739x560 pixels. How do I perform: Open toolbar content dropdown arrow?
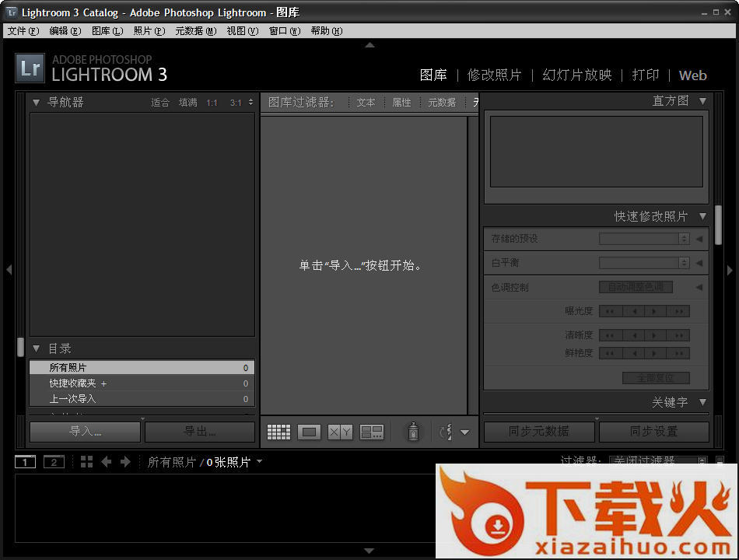pos(464,432)
